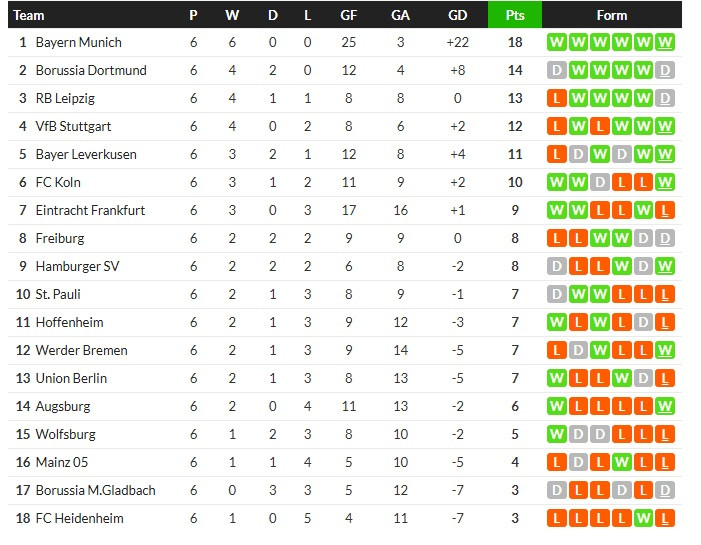701x545 pixels.
Task: Sort by the GD column header
Action: pyautogui.click(x=458, y=15)
